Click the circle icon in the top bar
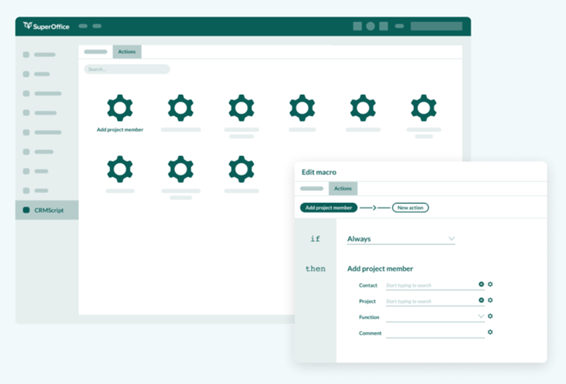Viewport: 566px width, 384px height. pos(370,26)
